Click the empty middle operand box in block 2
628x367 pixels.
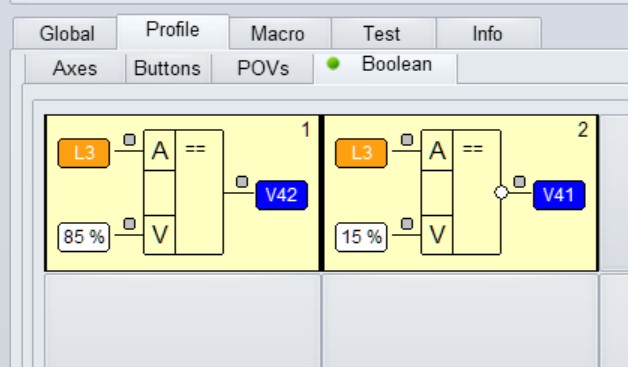click(437, 193)
